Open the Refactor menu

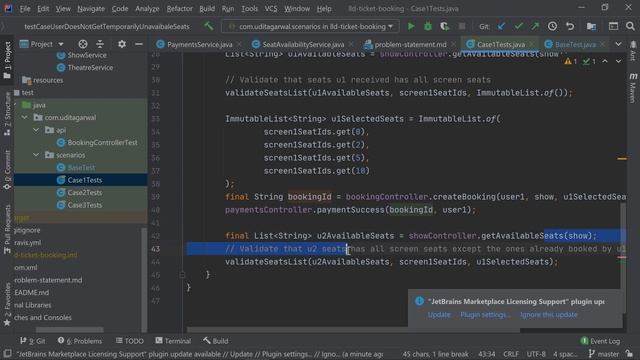179,9
